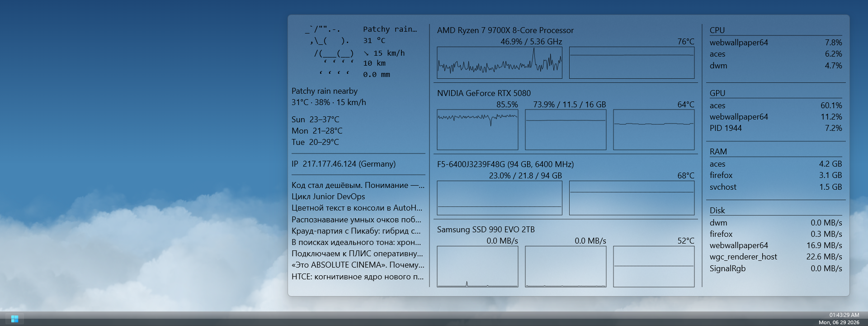The width and height of the screenshot is (868, 326).
Task: Click the "NVIDIA GeForce RTX 5080" title
Action: (484, 93)
